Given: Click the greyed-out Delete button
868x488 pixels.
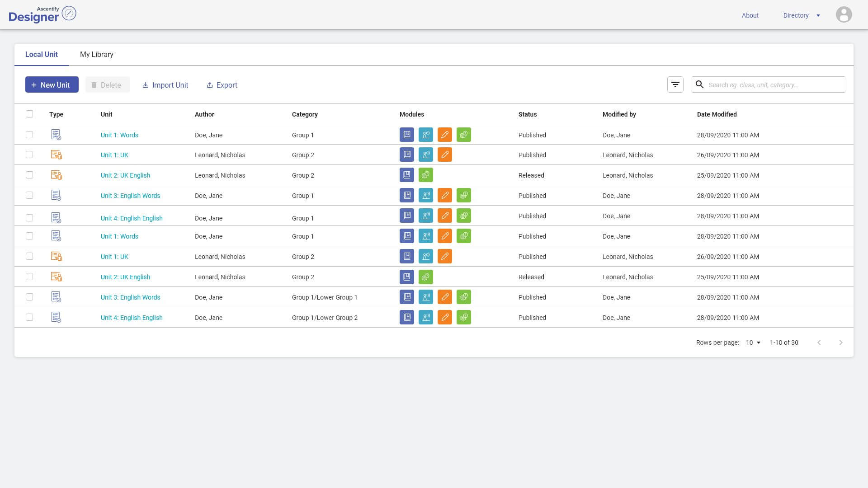Looking at the screenshot, I should pos(108,84).
